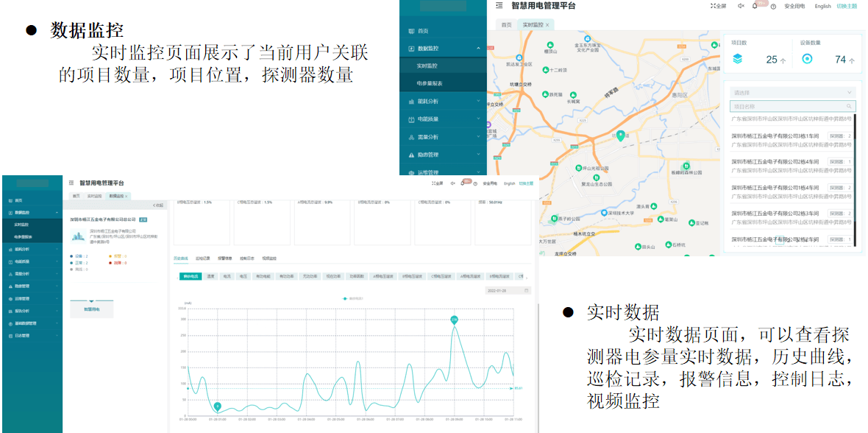The width and height of the screenshot is (868, 433).
Task: Select the 电压 parameter button
Action: (x=243, y=275)
